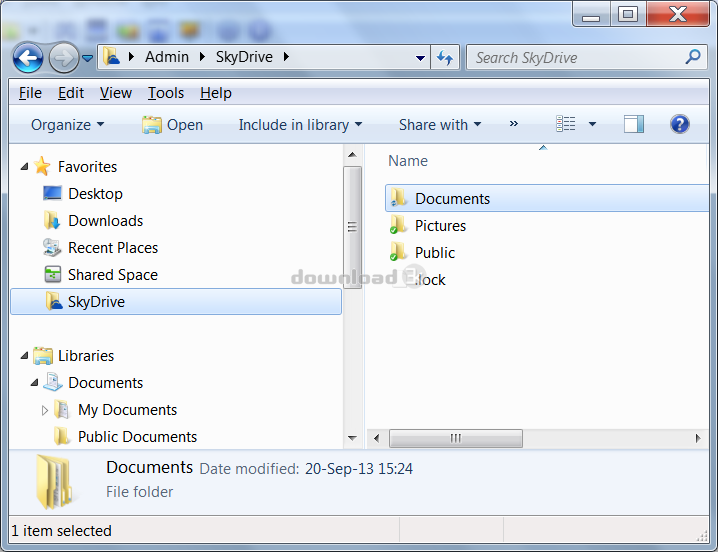Image resolution: width=718 pixels, height=552 pixels.
Task: Select Downloads under Favorites
Action: (105, 221)
